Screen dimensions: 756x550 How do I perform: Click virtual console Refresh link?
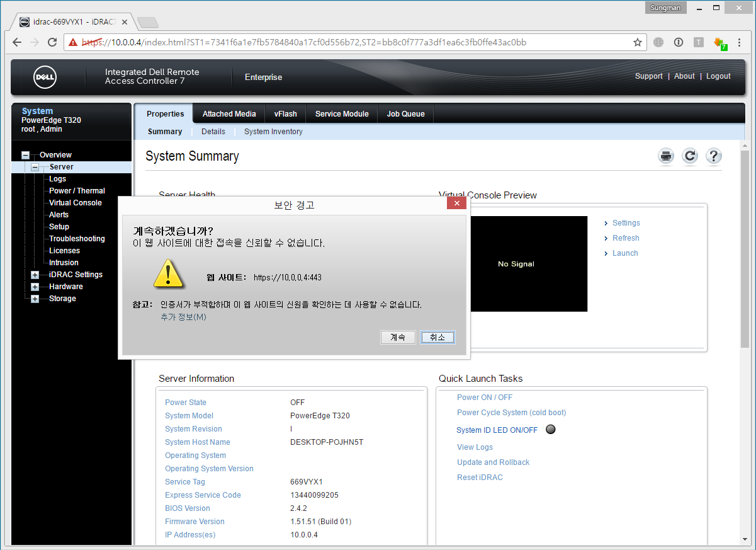coord(626,238)
